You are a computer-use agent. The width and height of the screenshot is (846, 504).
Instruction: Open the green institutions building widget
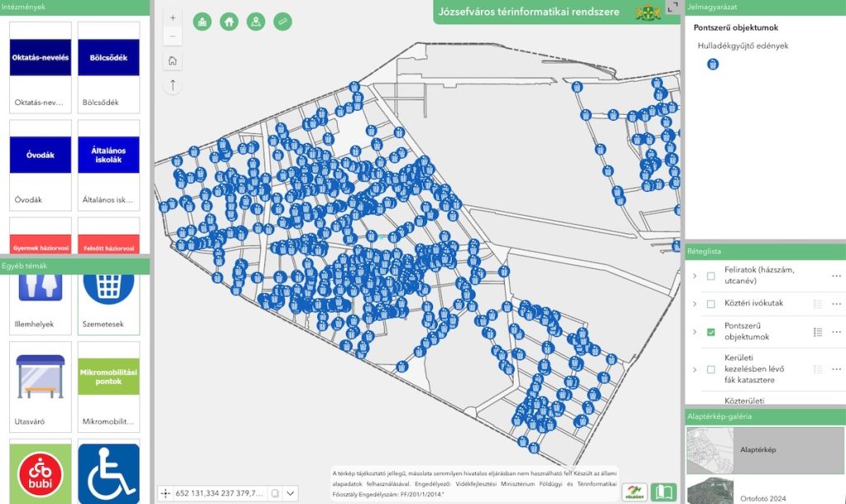pos(202,21)
